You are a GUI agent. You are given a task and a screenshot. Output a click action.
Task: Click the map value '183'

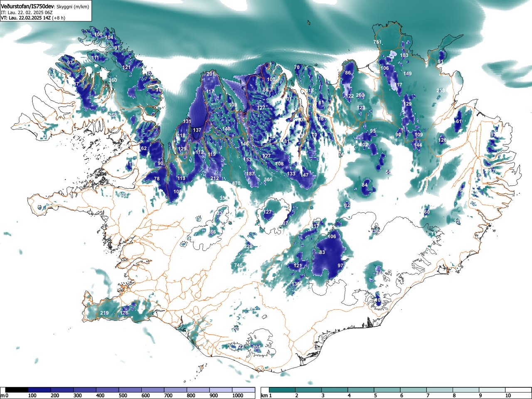pyautogui.click(x=404, y=55)
